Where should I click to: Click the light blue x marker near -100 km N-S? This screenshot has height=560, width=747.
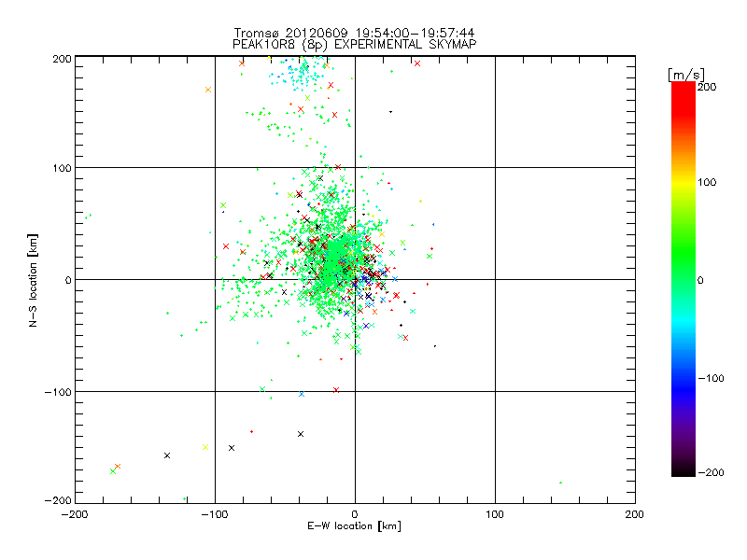pyautogui.click(x=301, y=394)
